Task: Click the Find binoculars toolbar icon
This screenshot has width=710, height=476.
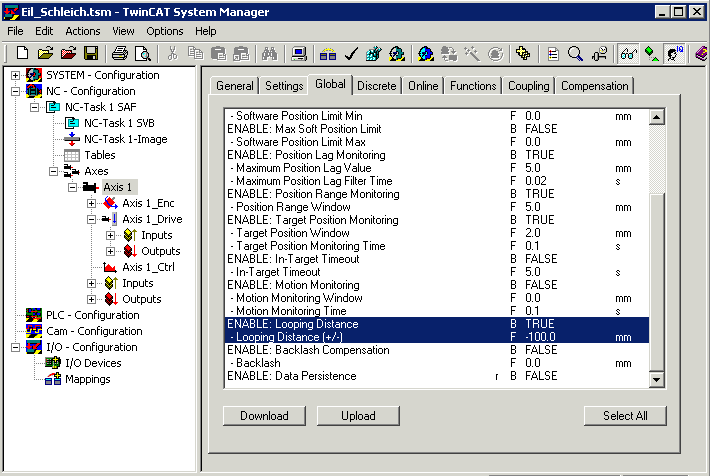Action: 269,54
